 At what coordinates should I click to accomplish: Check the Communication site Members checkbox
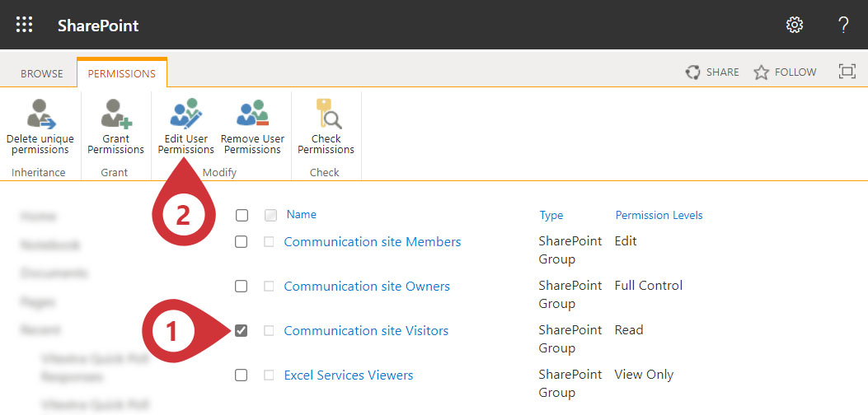pos(241,242)
